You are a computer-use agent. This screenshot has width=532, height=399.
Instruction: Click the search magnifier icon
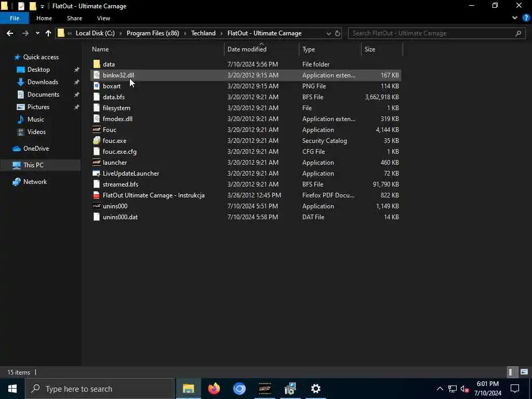click(x=518, y=33)
